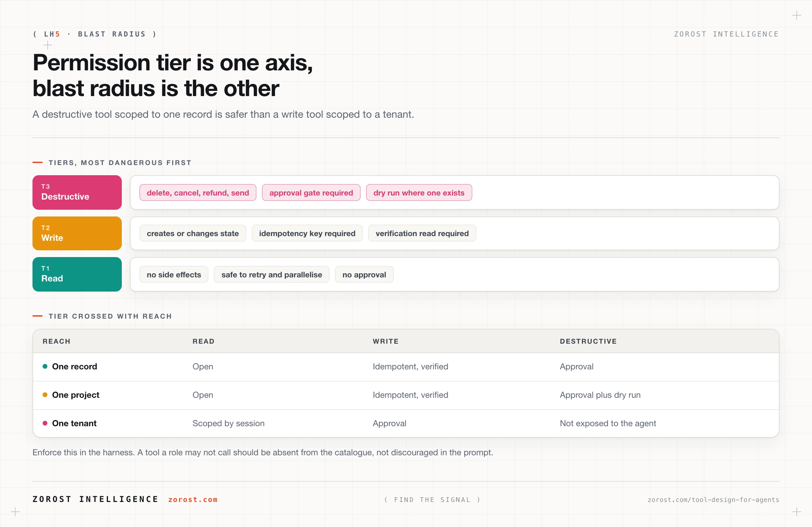The width and height of the screenshot is (812, 527).
Task: Click the 'Approval plus dry run' cell
Action: (600, 395)
